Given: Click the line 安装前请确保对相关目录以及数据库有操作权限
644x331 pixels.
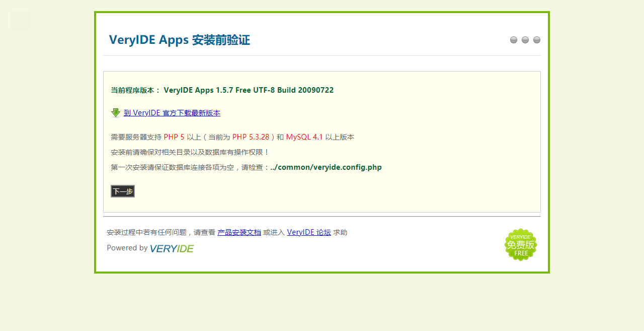Looking at the screenshot, I should pos(190,152).
